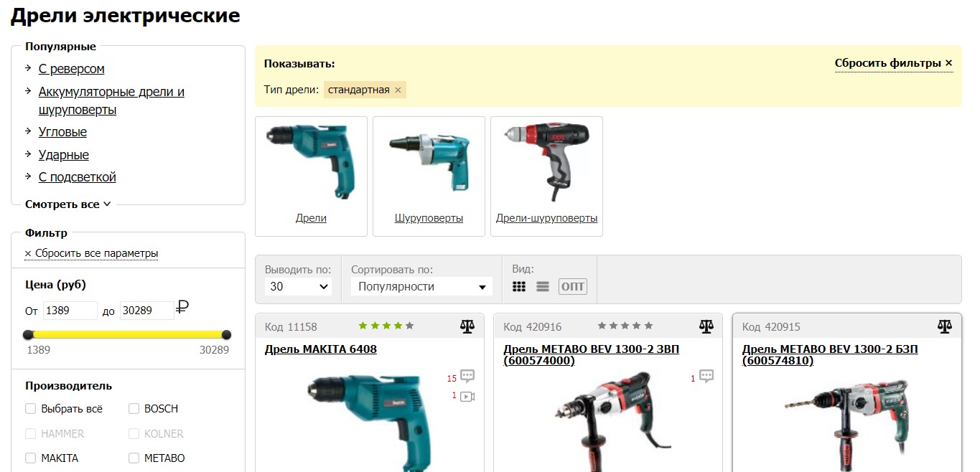Tick the MAKITA manufacturer checkbox

[x=30, y=458]
